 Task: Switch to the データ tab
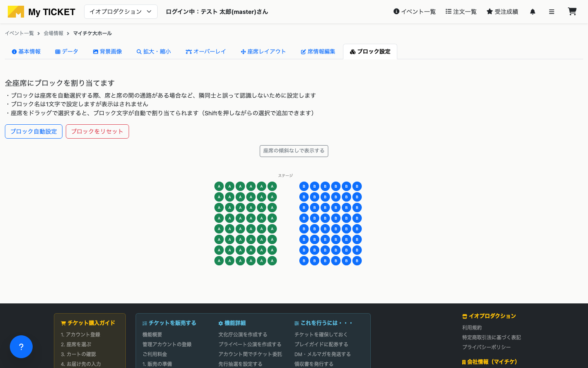pos(67,52)
